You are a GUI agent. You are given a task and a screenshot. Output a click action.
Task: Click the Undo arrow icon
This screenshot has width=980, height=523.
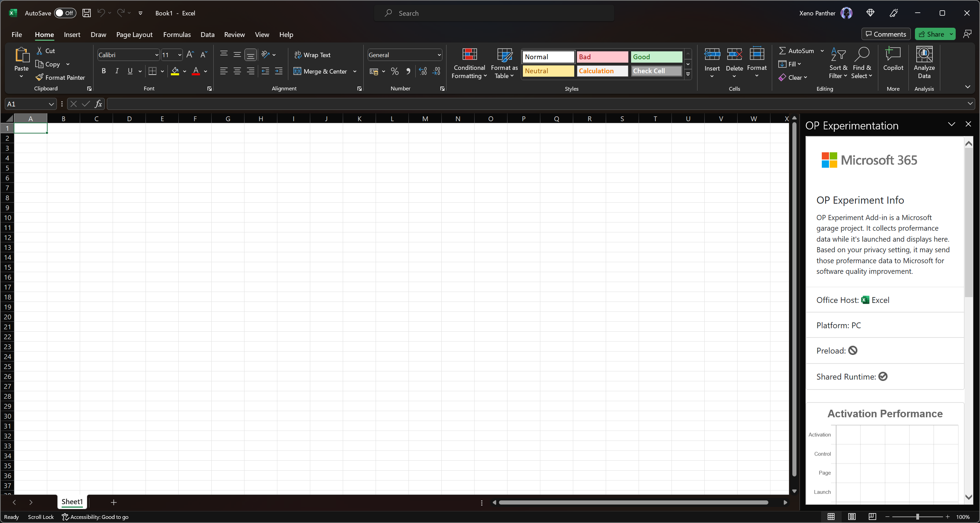pos(101,13)
